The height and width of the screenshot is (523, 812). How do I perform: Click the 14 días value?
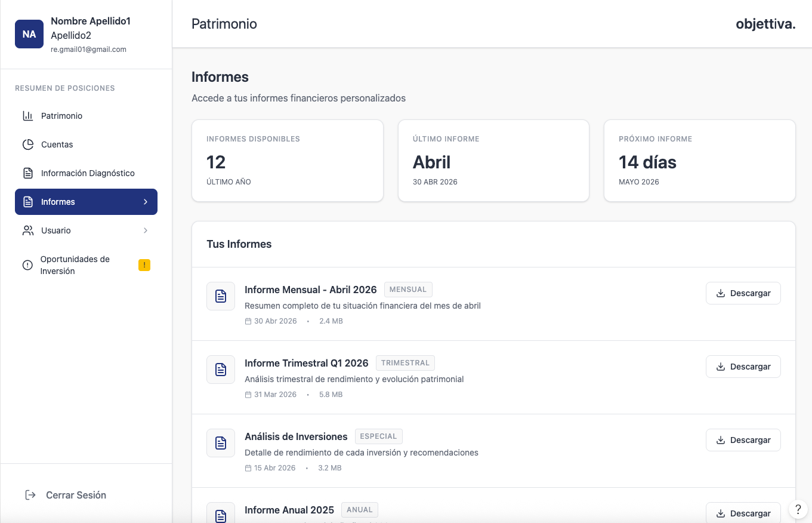(647, 162)
